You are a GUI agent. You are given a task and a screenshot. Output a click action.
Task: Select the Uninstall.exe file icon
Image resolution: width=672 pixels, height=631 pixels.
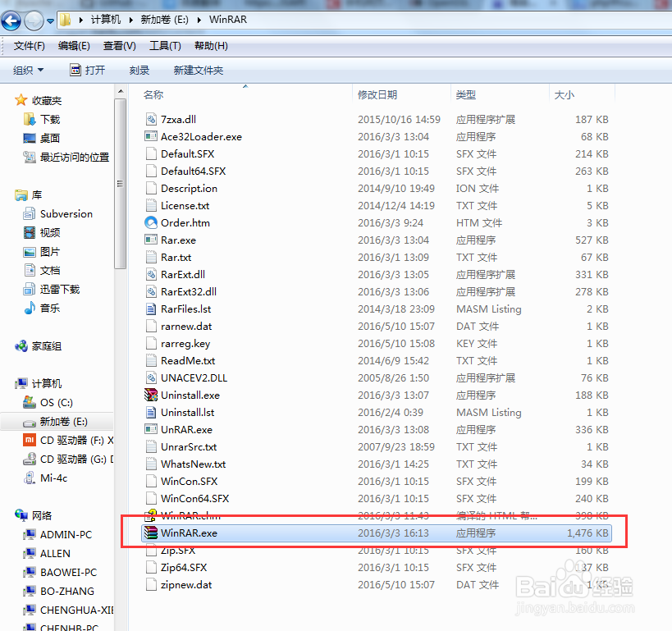(x=151, y=395)
